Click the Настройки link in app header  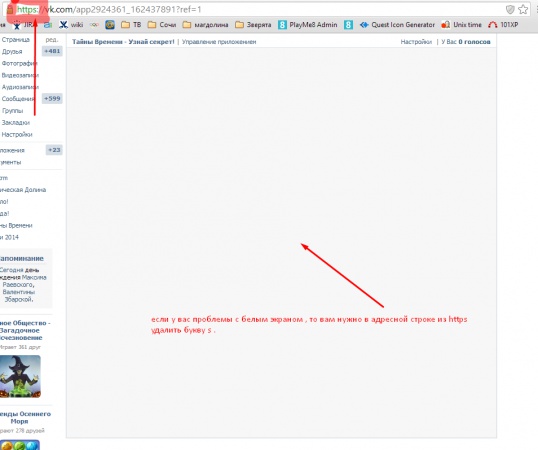(x=416, y=42)
